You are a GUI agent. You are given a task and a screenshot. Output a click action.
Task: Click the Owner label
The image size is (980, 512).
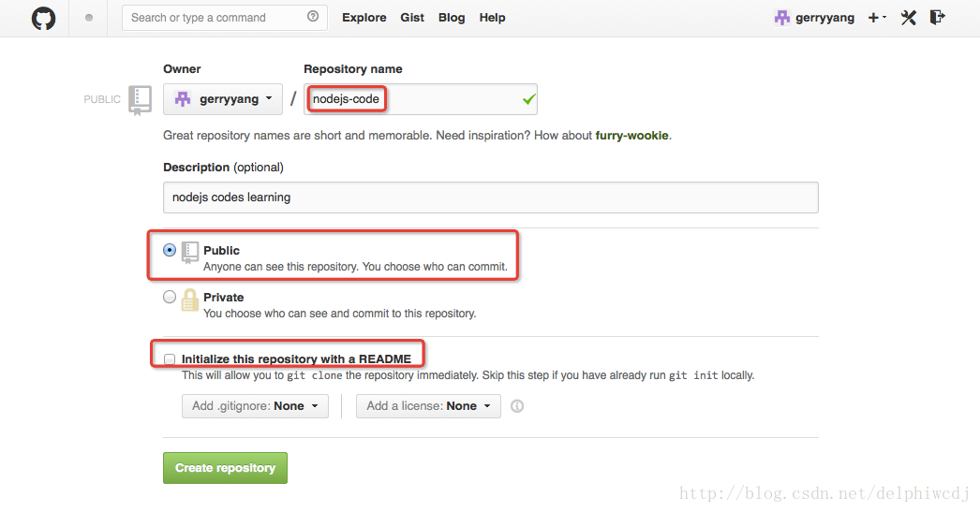point(182,68)
